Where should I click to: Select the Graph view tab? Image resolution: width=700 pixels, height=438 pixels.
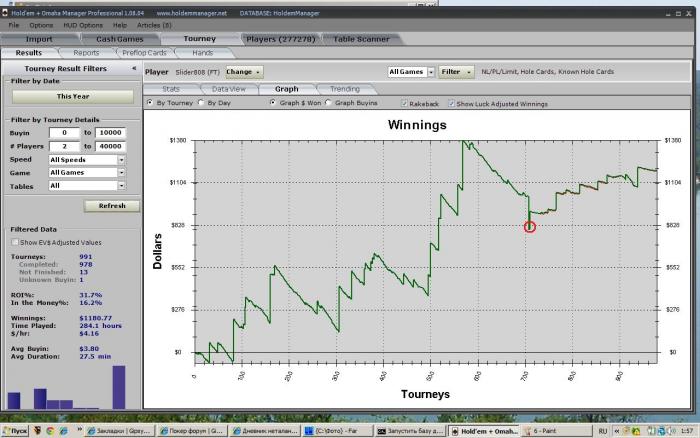coord(287,89)
